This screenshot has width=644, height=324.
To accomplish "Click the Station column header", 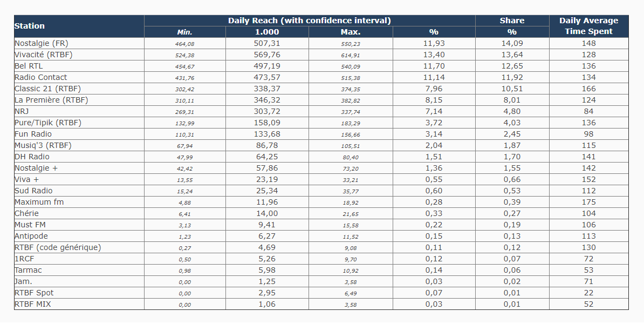I will (x=30, y=26).
